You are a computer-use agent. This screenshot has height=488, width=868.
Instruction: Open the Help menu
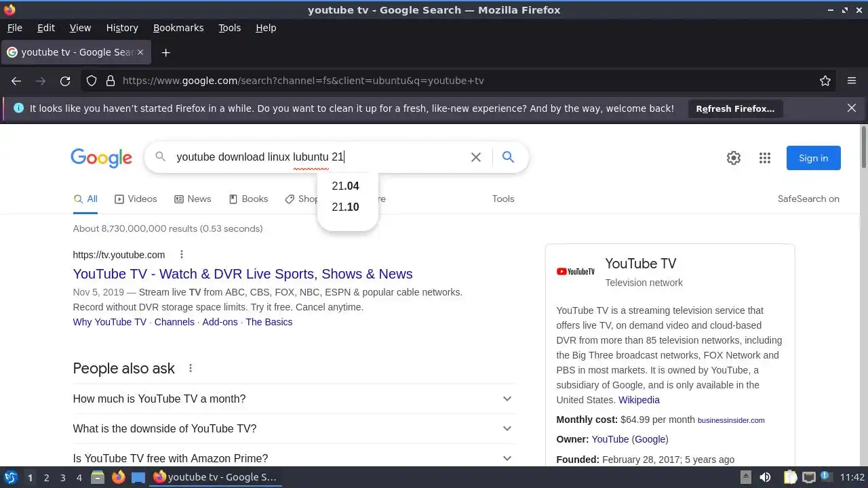pos(266,28)
